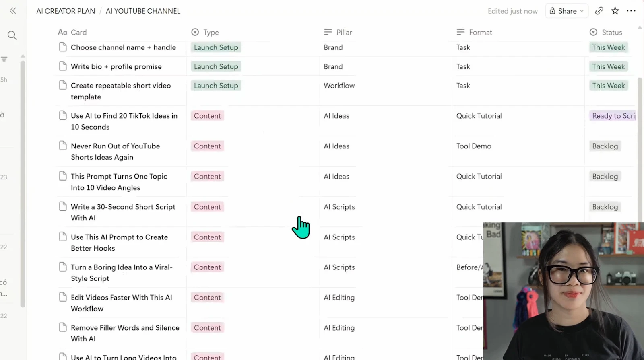Open card 'This Prompt Turns One Topic'

click(x=119, y=182)
